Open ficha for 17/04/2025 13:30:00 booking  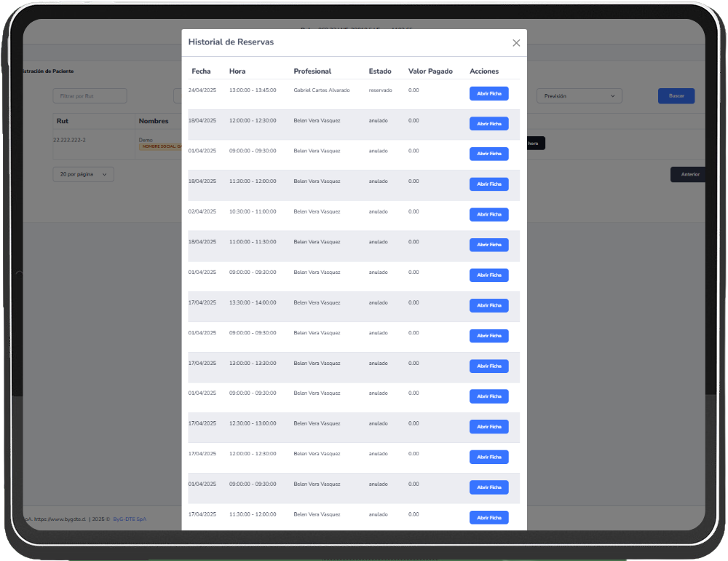tap(488, 305)
